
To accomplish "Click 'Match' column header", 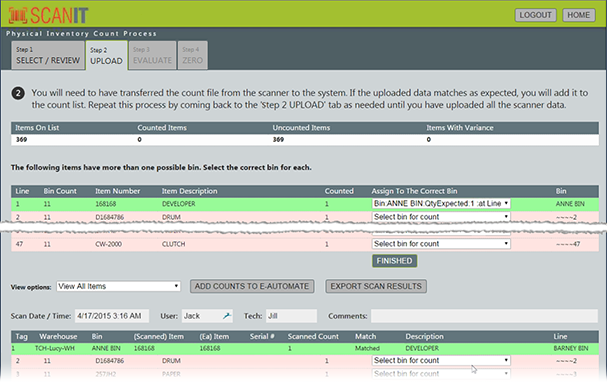I will pos(365,337).
